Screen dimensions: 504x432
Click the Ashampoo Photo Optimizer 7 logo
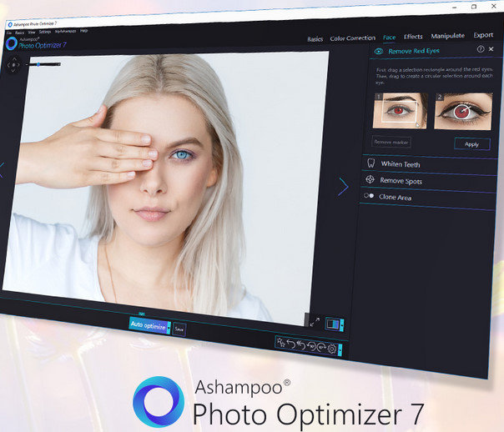tap(36, 43)
